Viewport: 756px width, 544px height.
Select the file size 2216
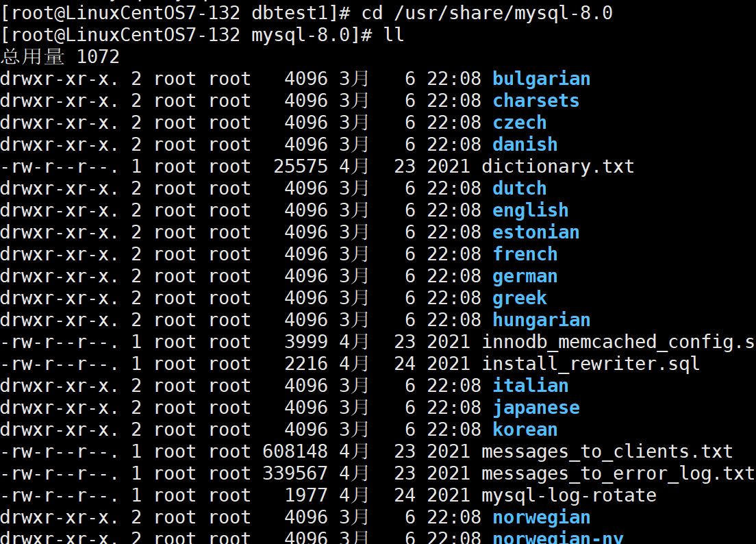[x=305, y=364]
